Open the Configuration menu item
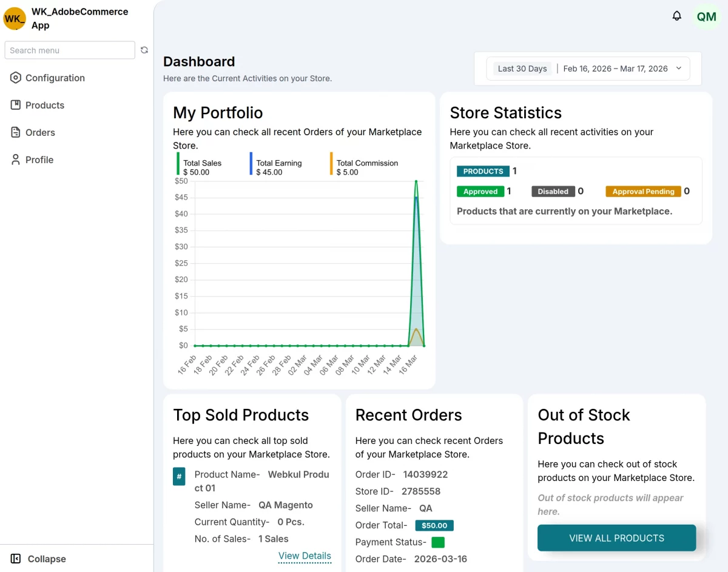 (55, 78)
